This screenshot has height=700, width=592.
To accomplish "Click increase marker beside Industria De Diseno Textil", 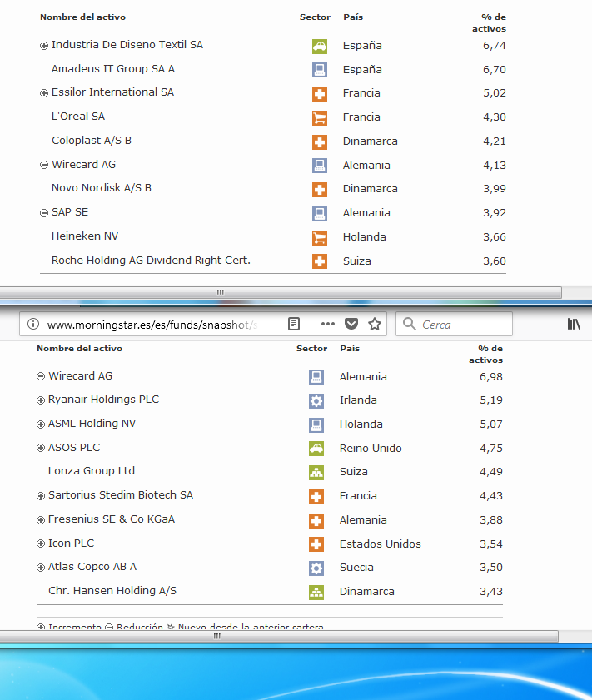I will pyautogui.click(x=44, y=46).
